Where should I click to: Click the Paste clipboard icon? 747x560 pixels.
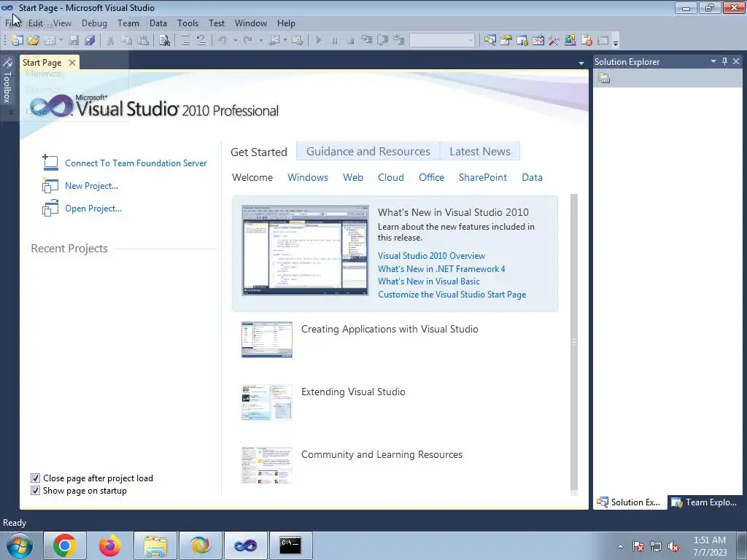pos(143,41)
